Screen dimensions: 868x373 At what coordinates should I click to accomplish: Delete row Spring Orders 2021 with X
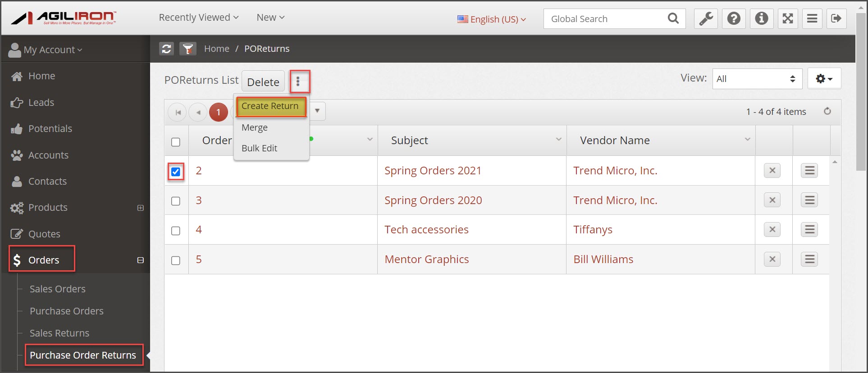[772, 171]
